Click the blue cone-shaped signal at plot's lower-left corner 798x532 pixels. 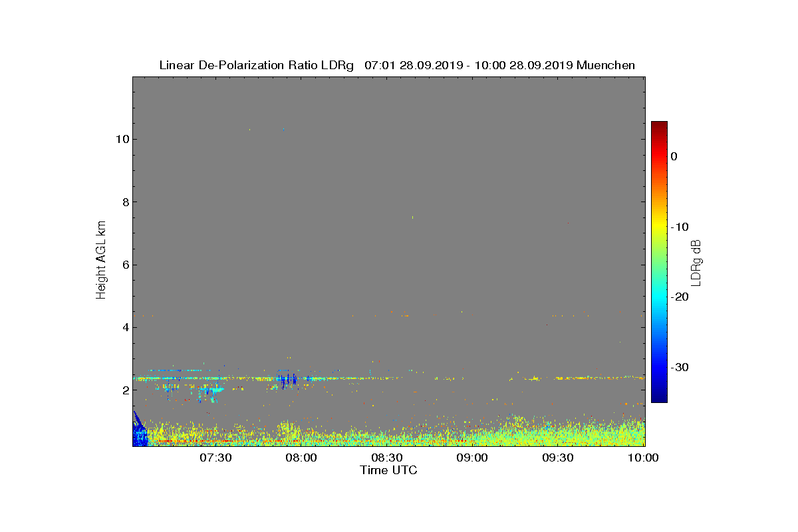[139, 432]
